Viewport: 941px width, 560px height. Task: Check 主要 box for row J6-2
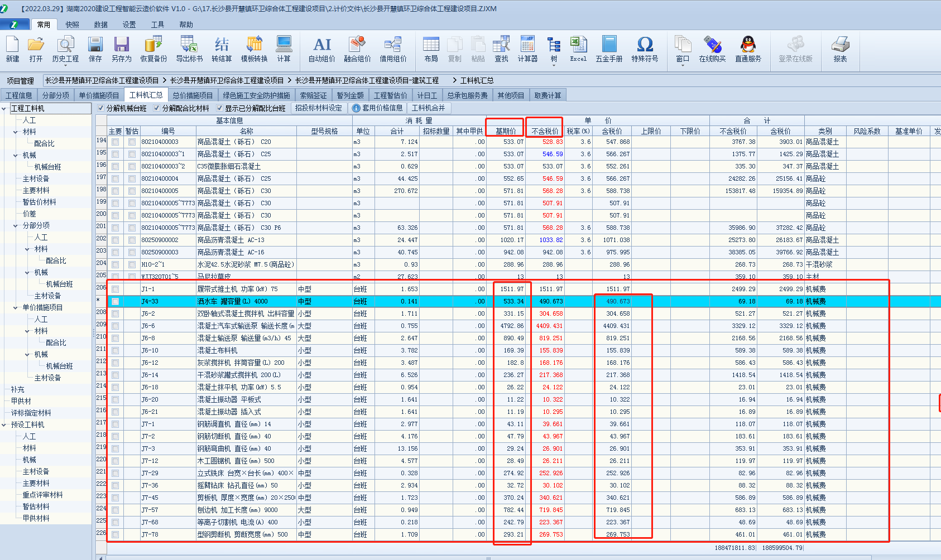115,313
